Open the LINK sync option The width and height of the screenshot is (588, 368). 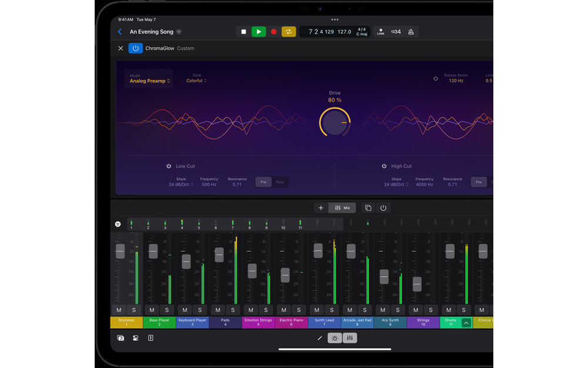[380, 32]
